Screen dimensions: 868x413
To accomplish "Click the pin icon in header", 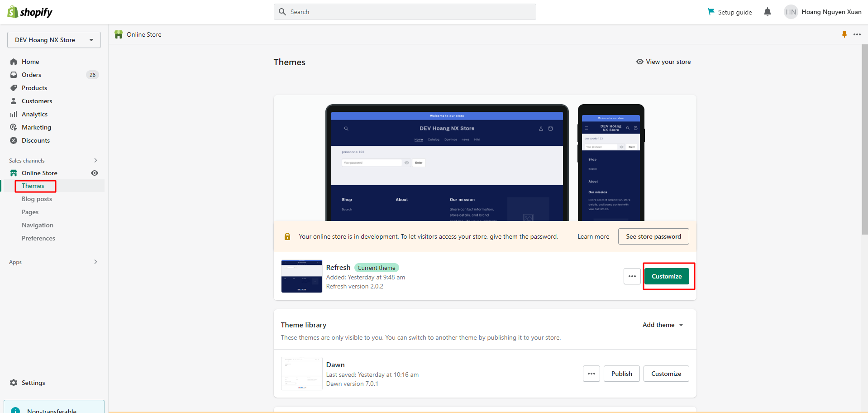I will (844, 34).
